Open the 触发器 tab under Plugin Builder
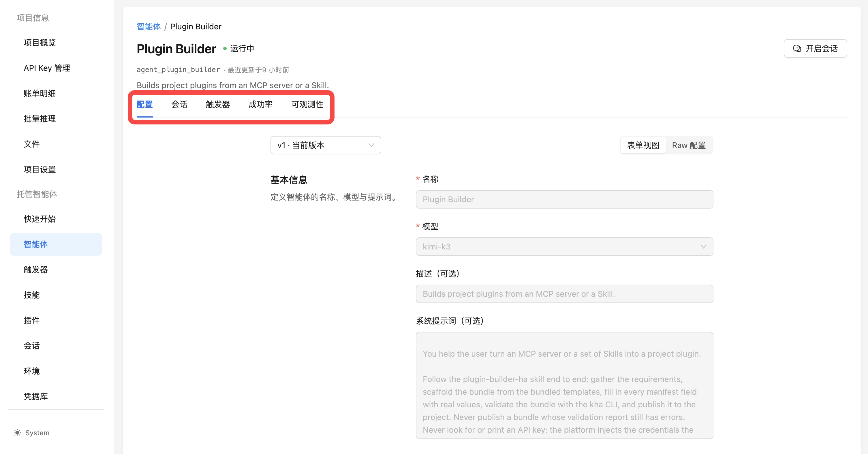Image resolution: width=868 pixels, height=454 pixels. coord(218,104)
